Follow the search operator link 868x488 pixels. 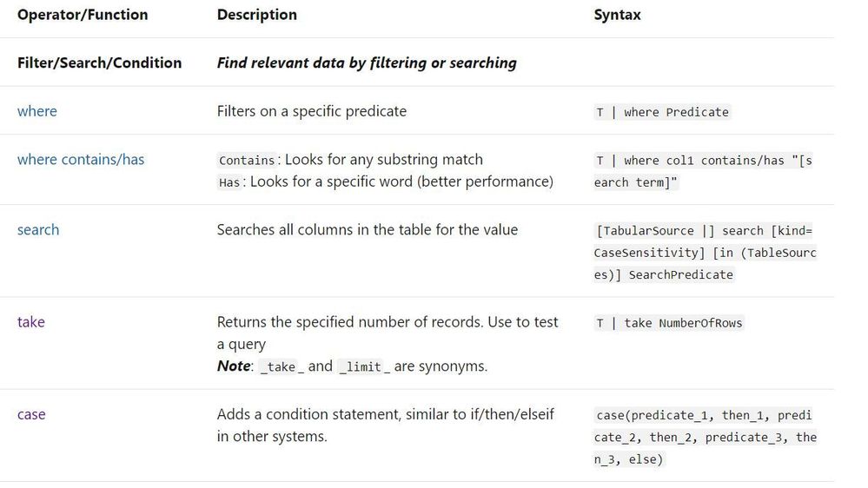[38, 229]
